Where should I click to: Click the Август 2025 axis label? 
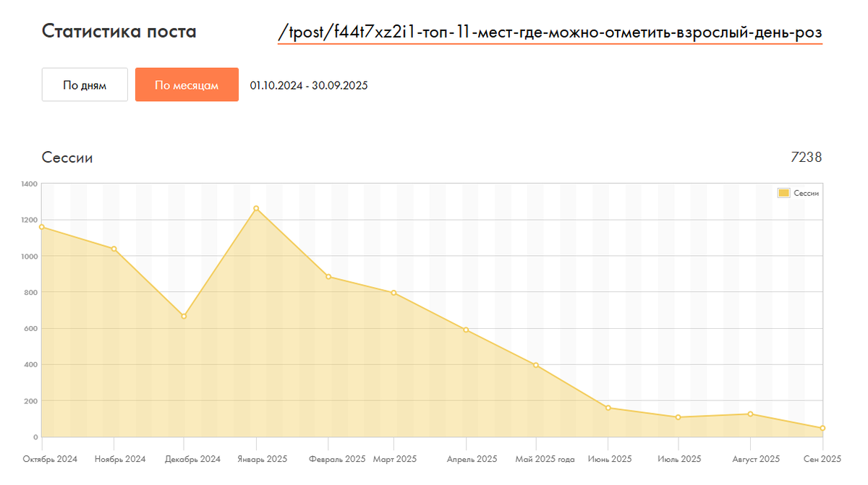coord(755,459)
